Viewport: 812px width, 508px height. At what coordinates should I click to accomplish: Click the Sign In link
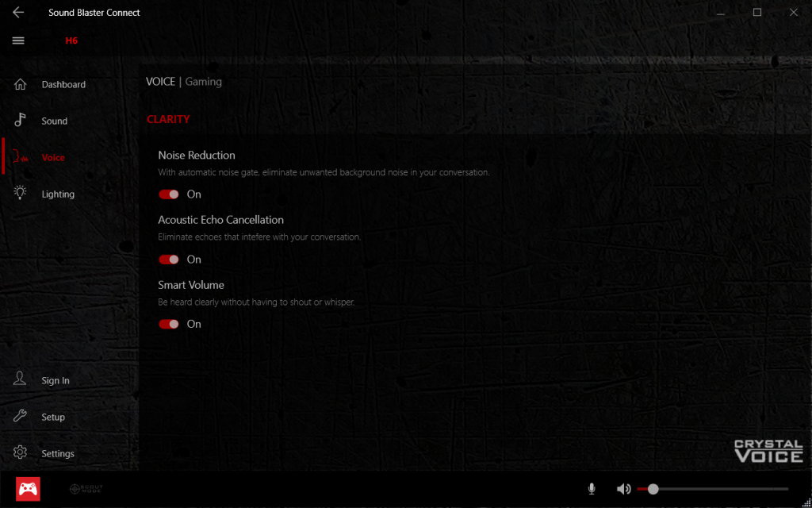coord(56,380)
